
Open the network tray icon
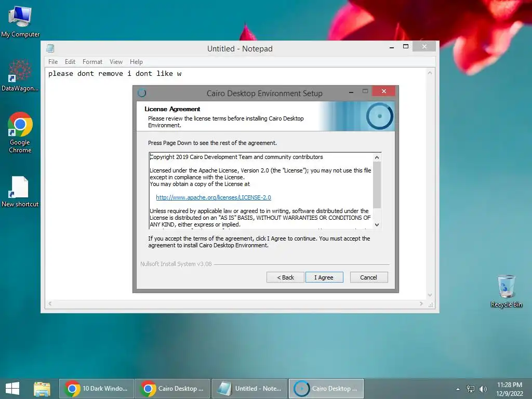tap(471, 389)
